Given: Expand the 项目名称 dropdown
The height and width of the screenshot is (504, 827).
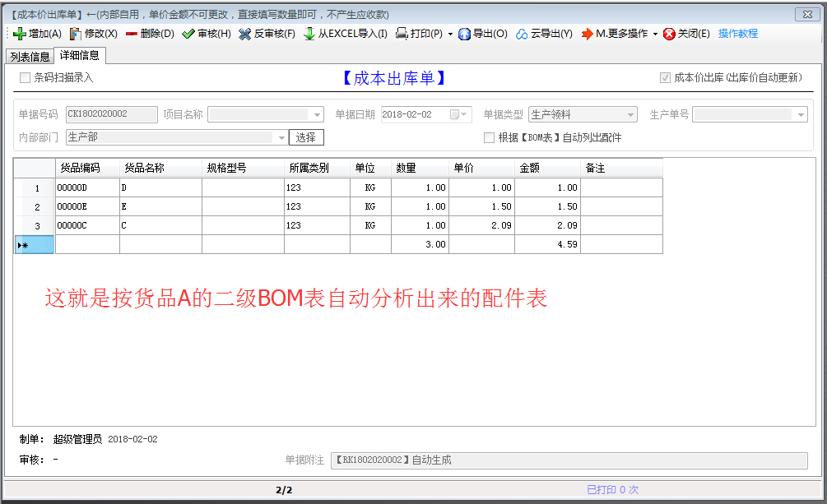Looking at the screenshot, I should pos(318,115).
